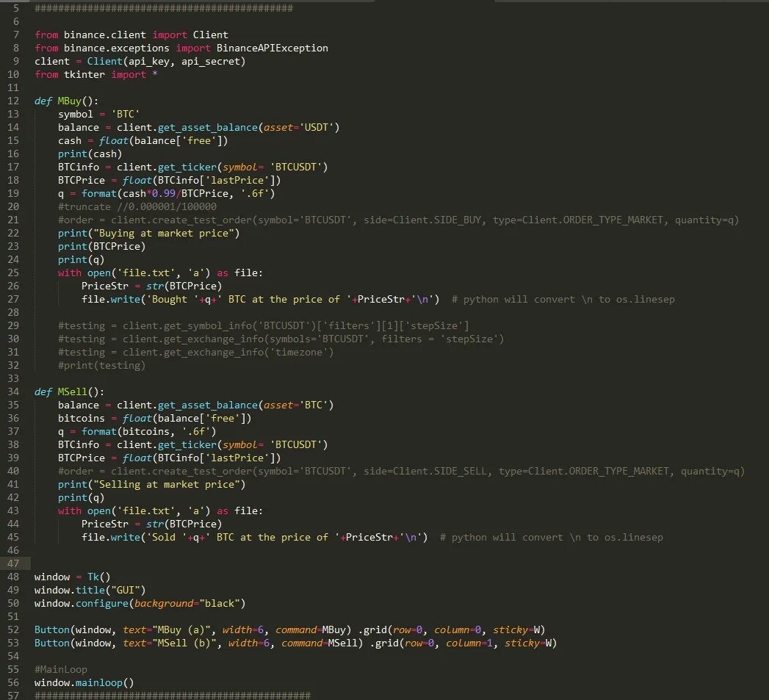Click 'bitcoins = float(balance['free'])' line
Screen dimensions: 769x700
click(154, 419)
